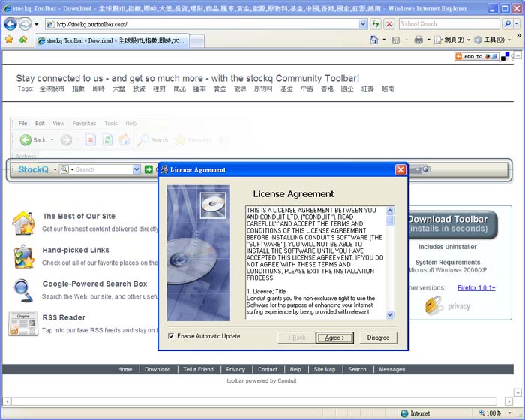Click the Site Map footer link
Viewport: 525px width, 420px height.
pyautogui.click(x=325, y=369)
